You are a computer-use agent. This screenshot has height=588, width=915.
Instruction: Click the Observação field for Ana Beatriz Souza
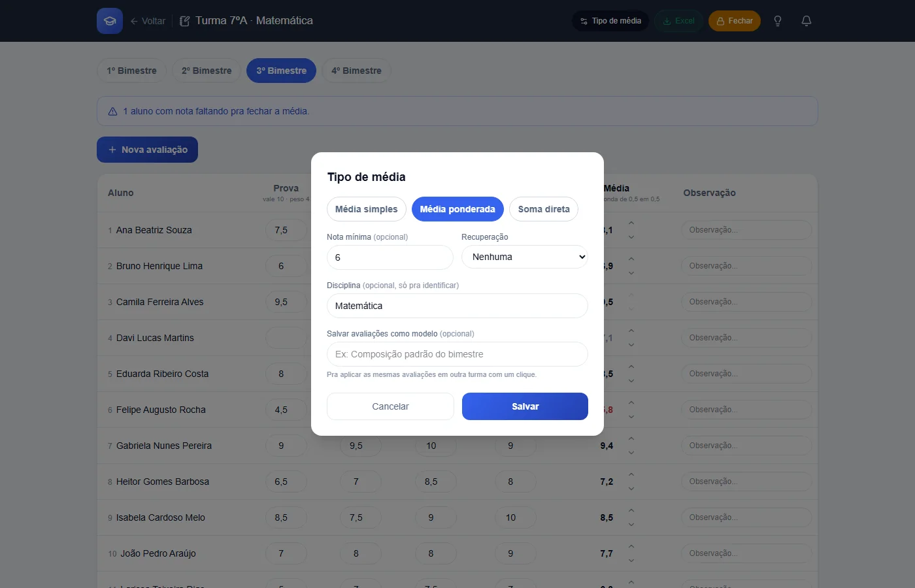point(746,230)
